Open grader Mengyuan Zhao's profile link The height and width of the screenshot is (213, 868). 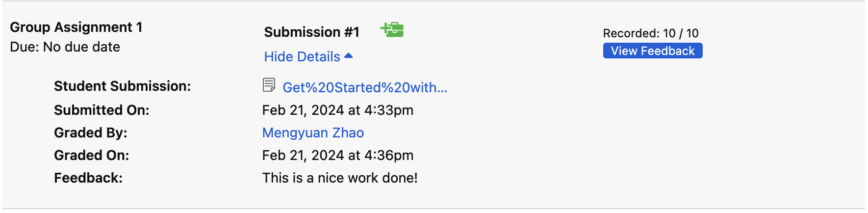(x=313, y=133)
